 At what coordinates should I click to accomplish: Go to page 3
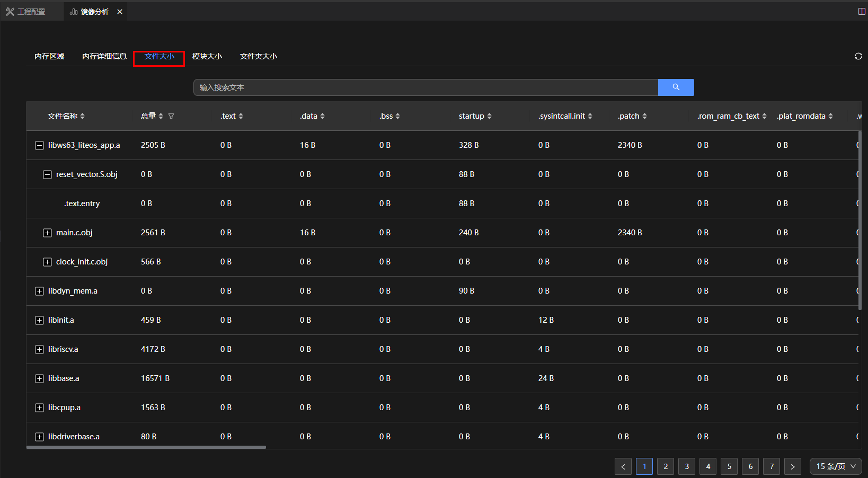pos(687,466)
